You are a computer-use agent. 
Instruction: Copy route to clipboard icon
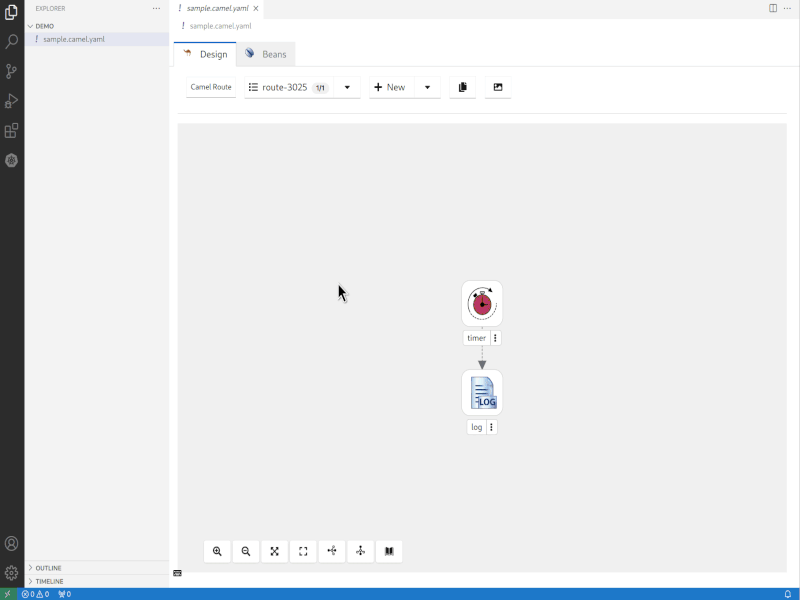click(x=462, y=88)
